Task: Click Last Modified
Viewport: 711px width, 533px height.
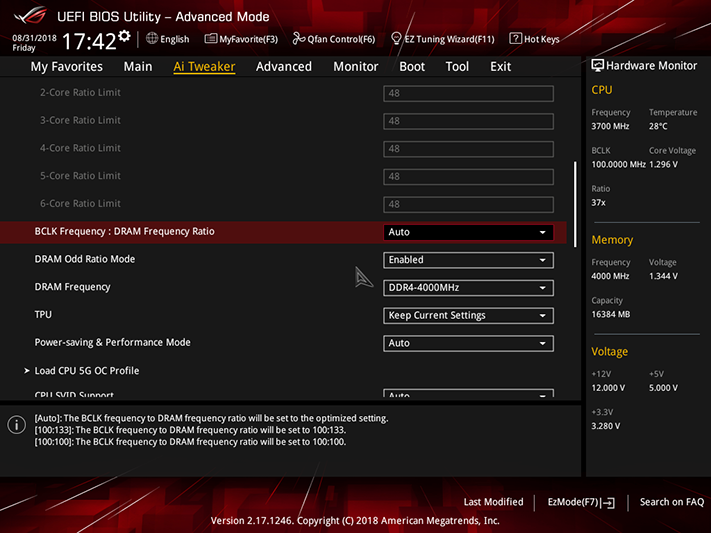Action: [x=493, y=502]
